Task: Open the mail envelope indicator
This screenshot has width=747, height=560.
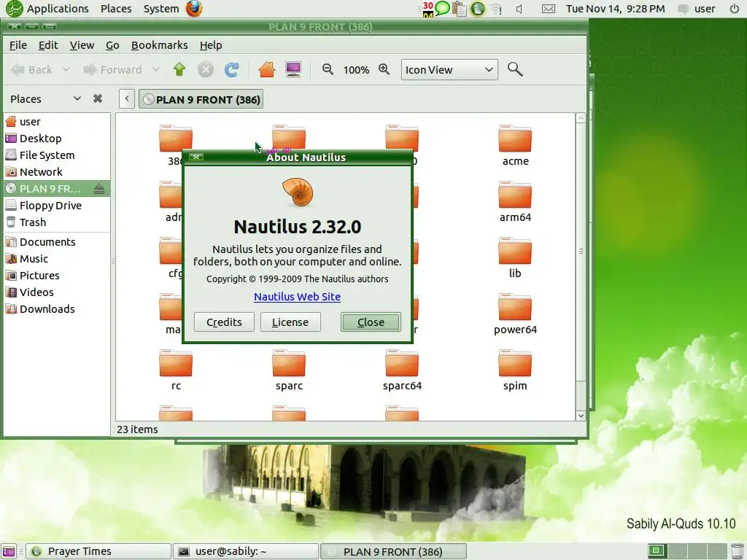Action: click(549, 9)
